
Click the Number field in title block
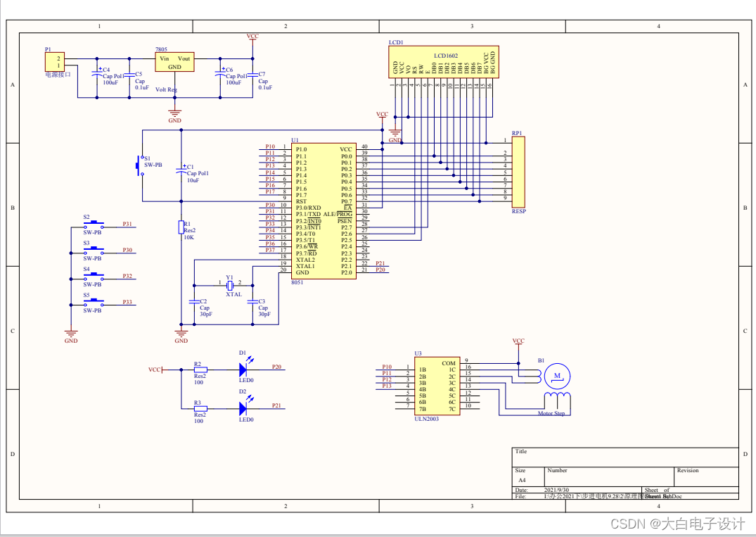[609, 476]
